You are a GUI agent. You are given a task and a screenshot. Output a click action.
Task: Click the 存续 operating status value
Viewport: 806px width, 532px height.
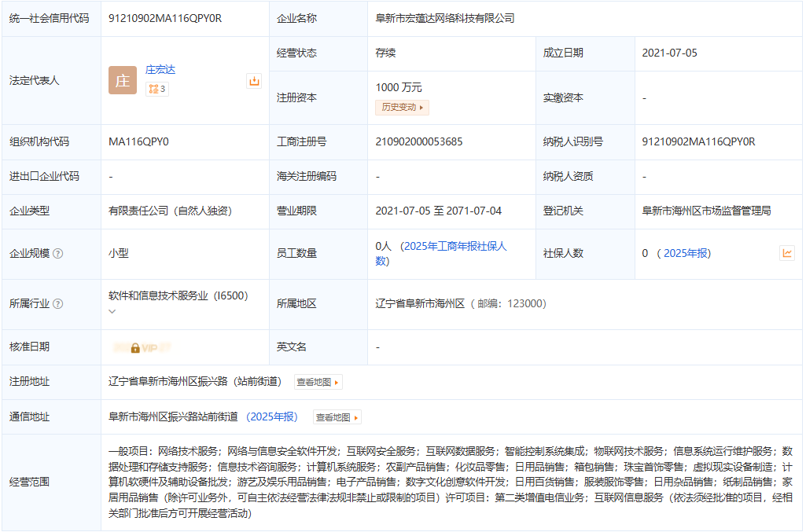point(385,53)
